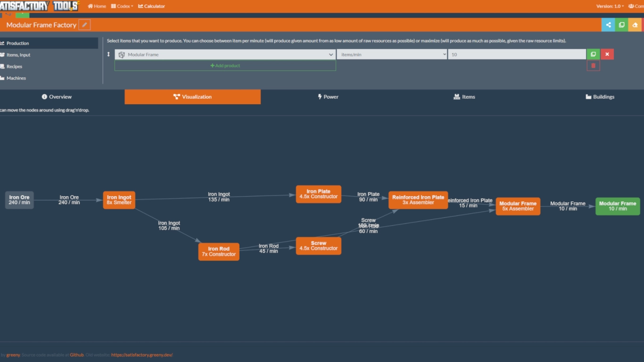Click the orange clear/eraser icon
Screen dimensions: 644x362
point(636,25)
